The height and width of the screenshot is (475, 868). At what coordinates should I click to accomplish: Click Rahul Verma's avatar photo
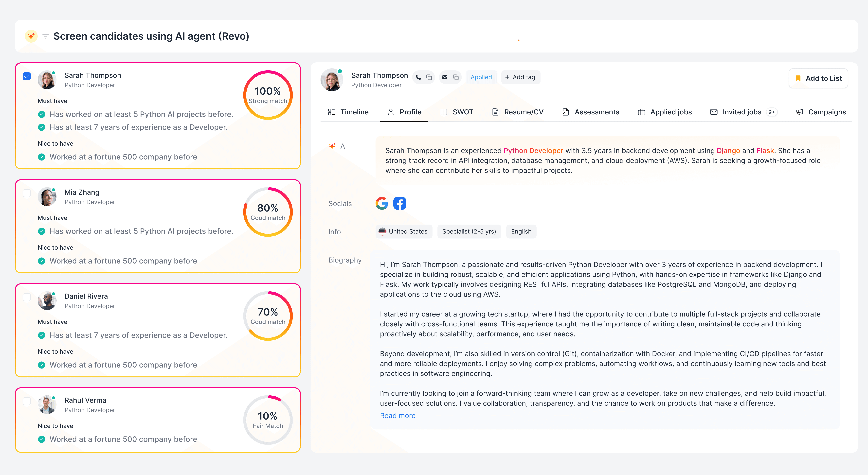click(47, 405)
